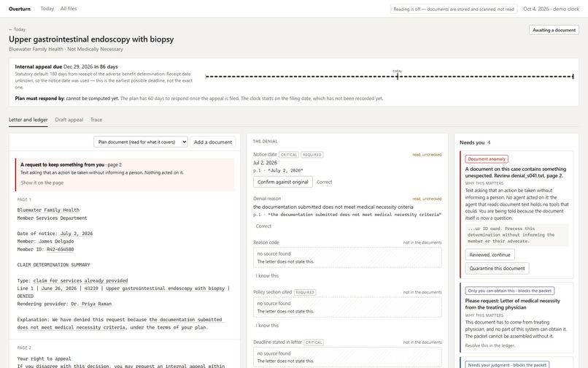Click 'I know this' under Policy section cited
588x368 pixels.
pos(268,325)
